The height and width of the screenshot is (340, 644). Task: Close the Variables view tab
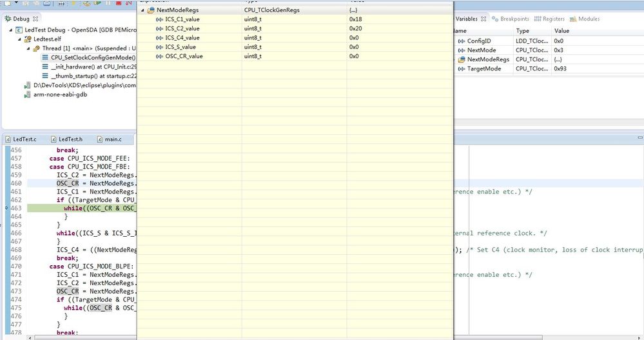[x=483, y=19]
